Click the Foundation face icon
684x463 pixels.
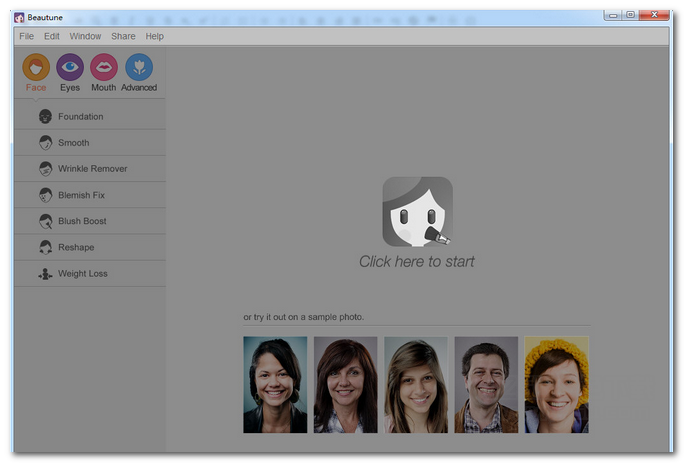click(x=45, y=117)
